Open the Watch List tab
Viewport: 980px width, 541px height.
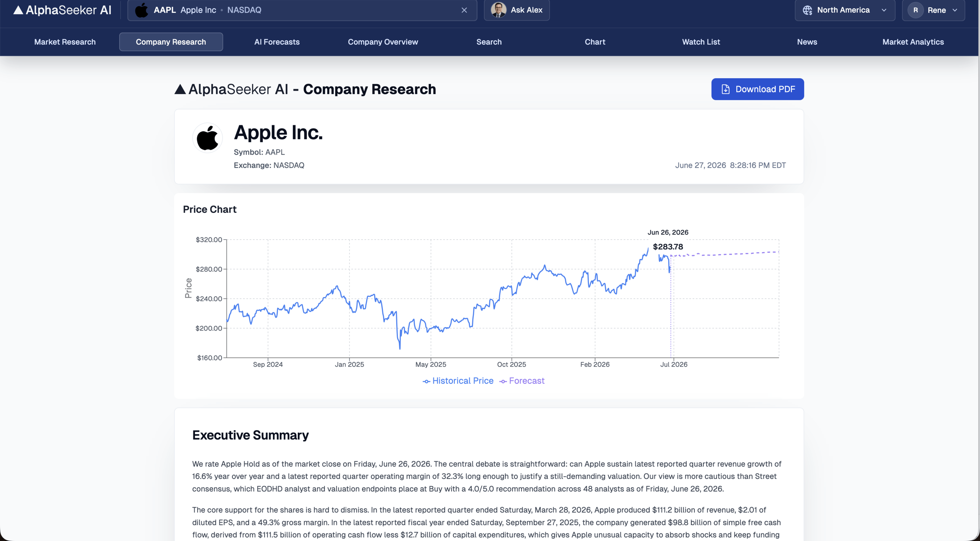pos(701,42)
